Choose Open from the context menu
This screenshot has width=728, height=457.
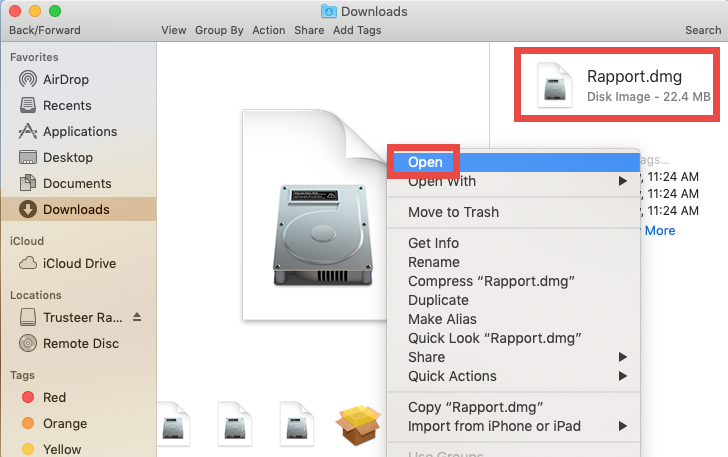[514, 162]
